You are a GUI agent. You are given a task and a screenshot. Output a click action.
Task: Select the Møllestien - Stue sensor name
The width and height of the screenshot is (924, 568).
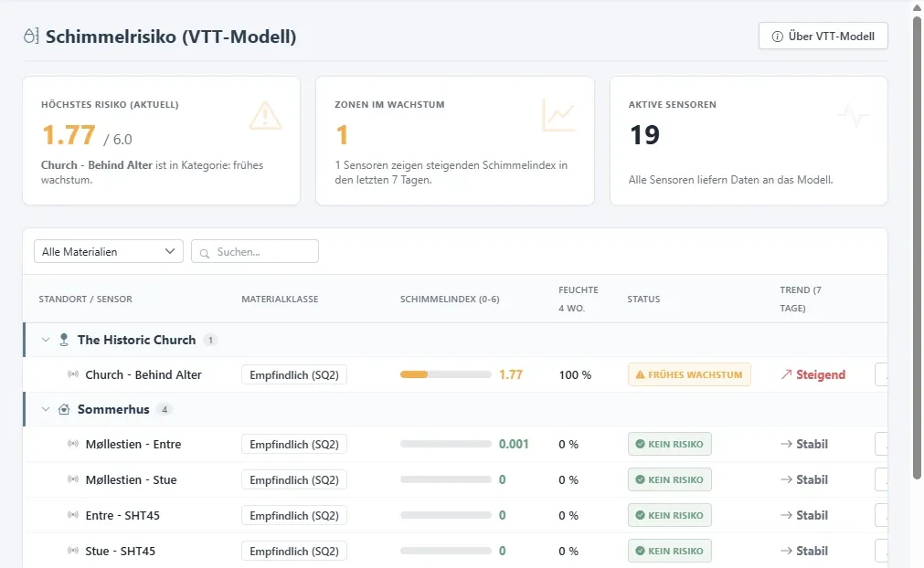click(x=131, y=479)
